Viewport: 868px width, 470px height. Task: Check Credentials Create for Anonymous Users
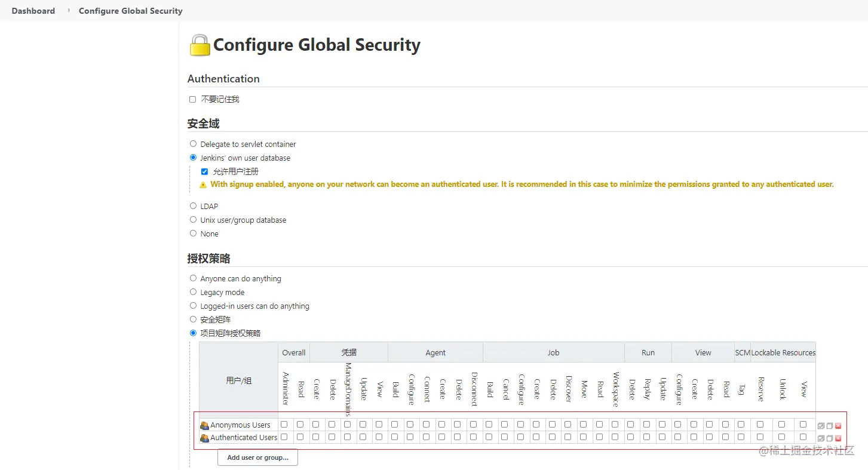point(316,425)
